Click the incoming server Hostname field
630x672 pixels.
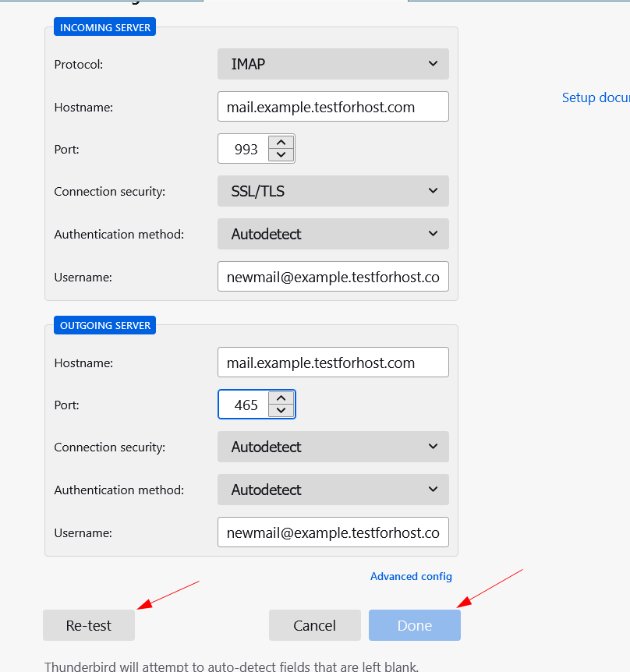click(x=333, y=107)
